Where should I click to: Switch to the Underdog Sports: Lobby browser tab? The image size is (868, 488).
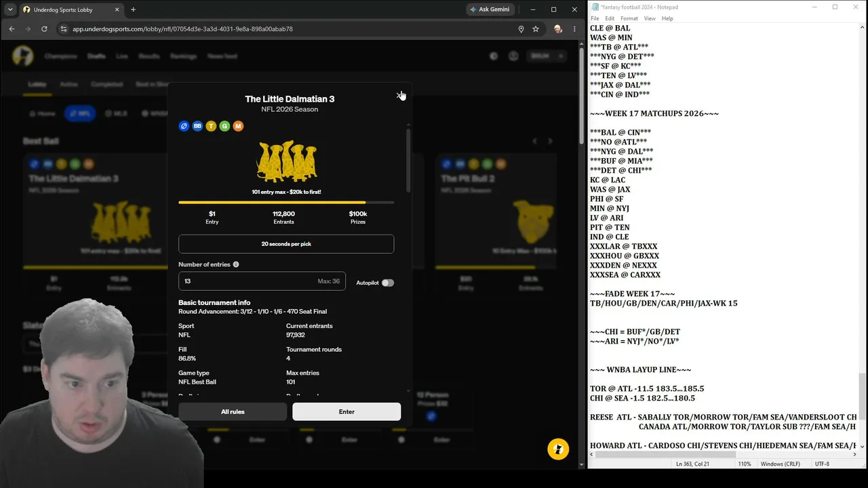tap(71, 9)
